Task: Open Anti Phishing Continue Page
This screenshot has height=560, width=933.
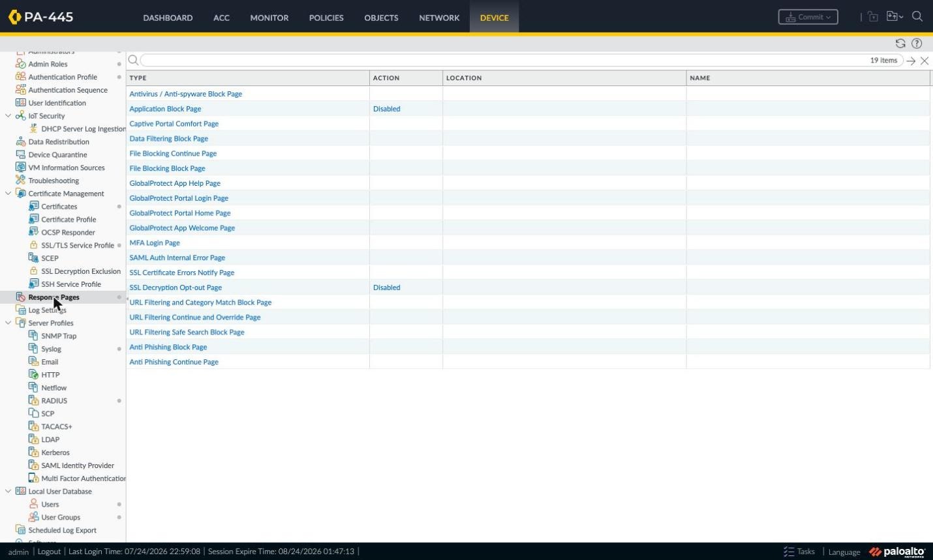Action: (174, 362)
